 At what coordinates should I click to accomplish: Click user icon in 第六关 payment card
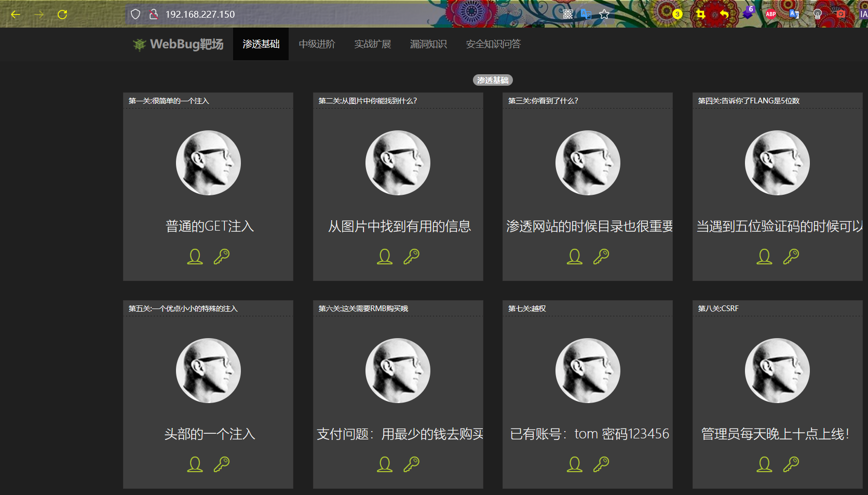tap(385, 464)
